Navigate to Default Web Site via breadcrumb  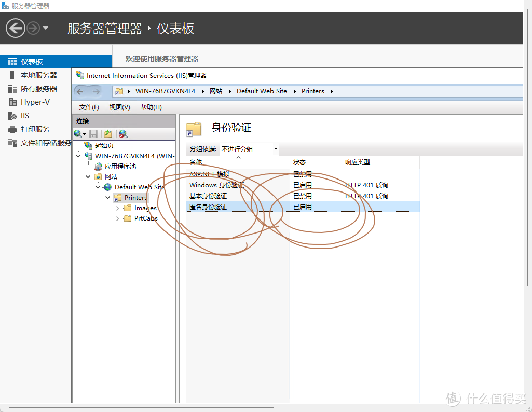point(262,91)
